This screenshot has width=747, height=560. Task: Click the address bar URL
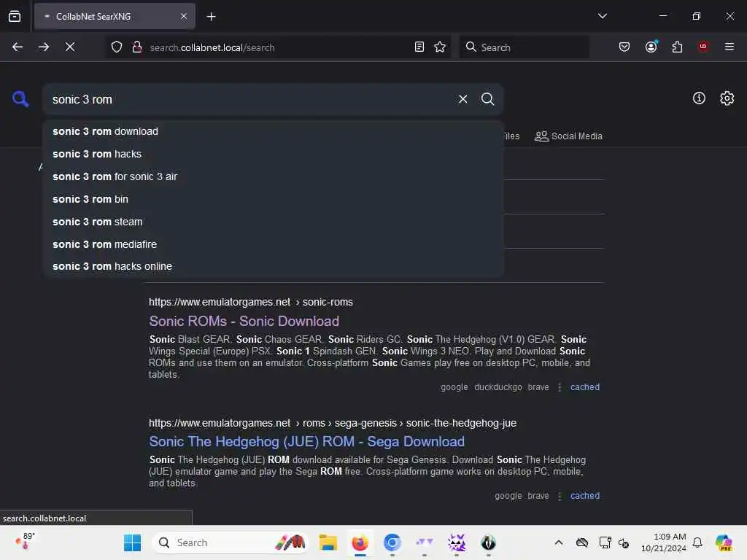pos(212,47)
